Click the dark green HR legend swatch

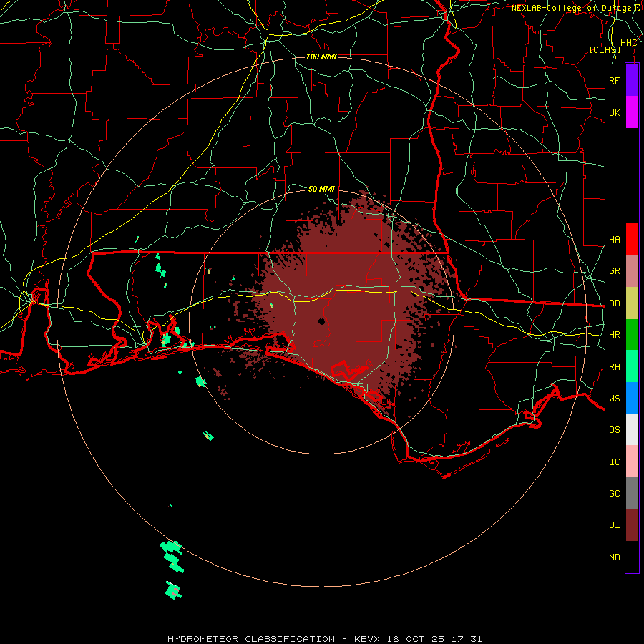(632, 335)
